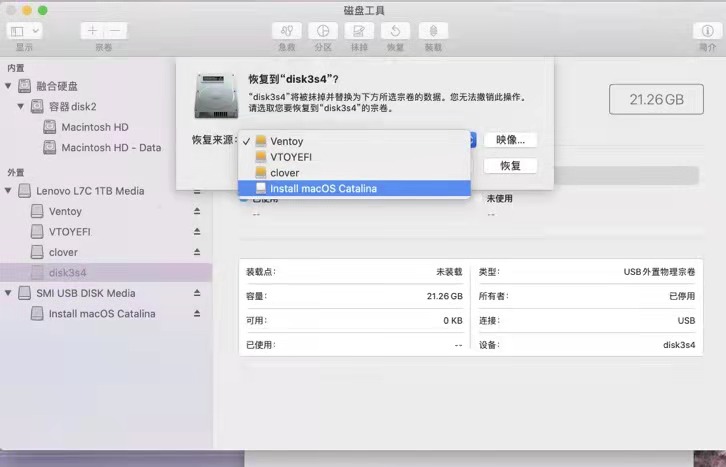Screen dimensions: 726x467
Task: Select VTOYEFI volume in the sidebar
Action: coord(70,232)
